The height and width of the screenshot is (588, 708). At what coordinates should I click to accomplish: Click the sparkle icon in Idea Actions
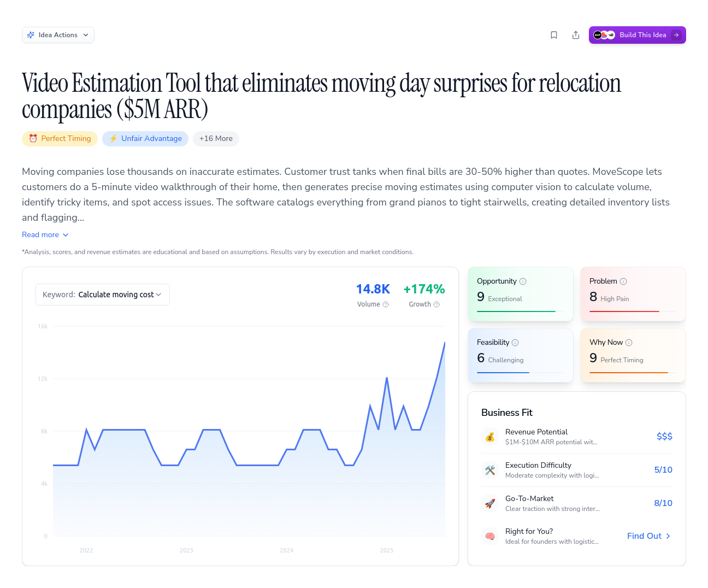coord(31,35)
